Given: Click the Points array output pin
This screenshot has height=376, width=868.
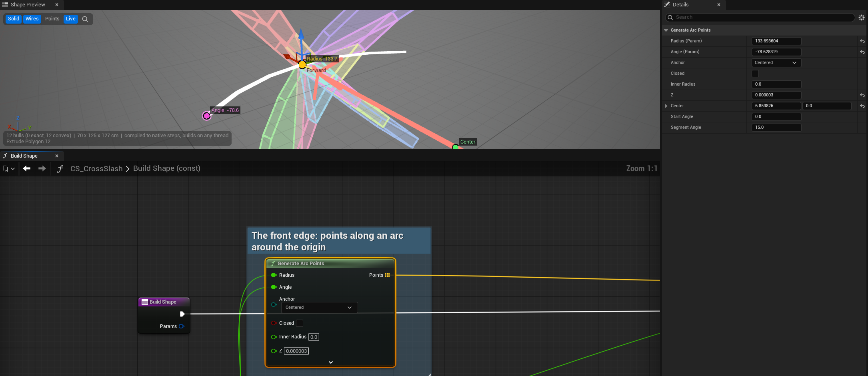Looking at the screenshot, I should point(387,275).
